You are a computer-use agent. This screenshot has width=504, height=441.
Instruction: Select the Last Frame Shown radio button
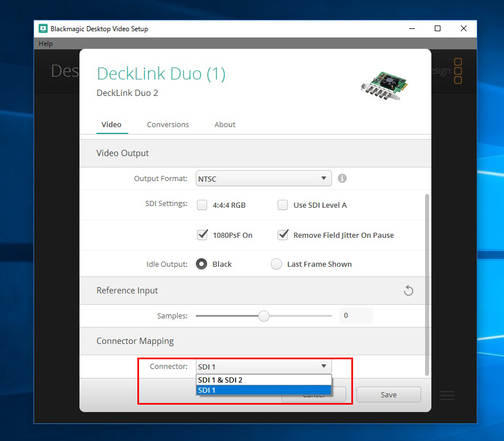tap(276, 264)
